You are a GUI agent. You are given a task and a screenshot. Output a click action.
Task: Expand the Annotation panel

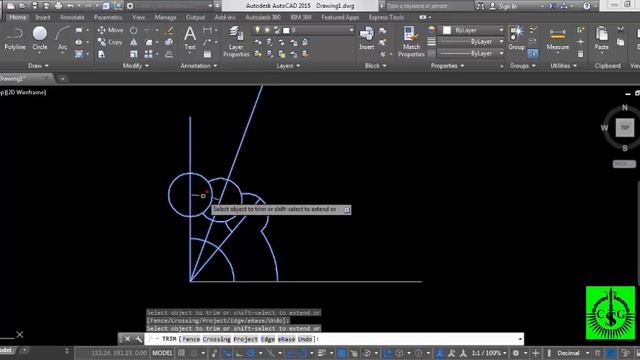(x=199, y=66)
